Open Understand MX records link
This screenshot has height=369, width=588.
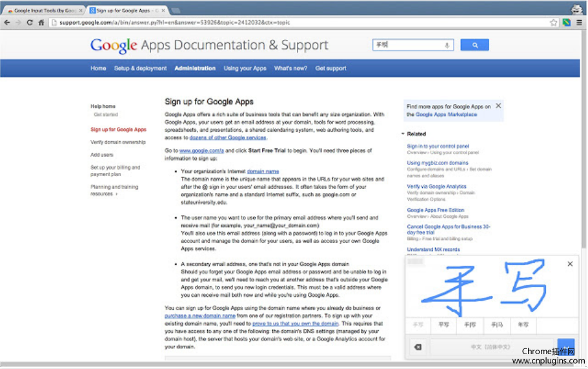tap(433, 250)
